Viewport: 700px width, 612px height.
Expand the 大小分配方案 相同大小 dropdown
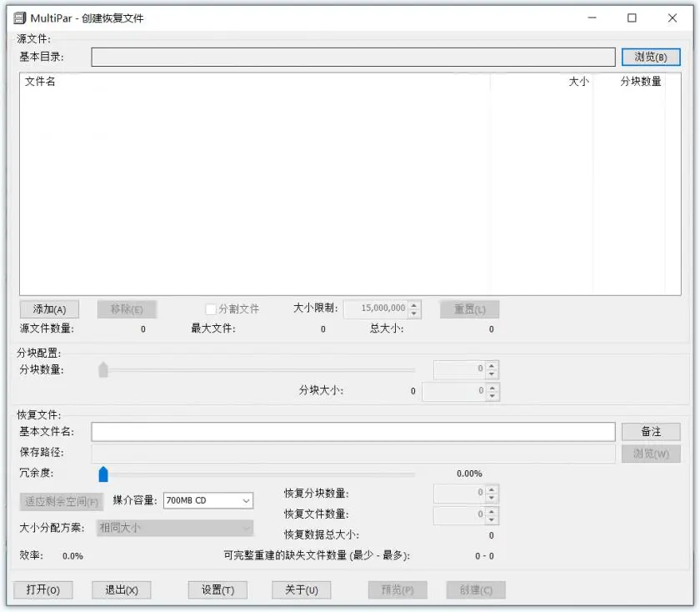click(175, 528)
